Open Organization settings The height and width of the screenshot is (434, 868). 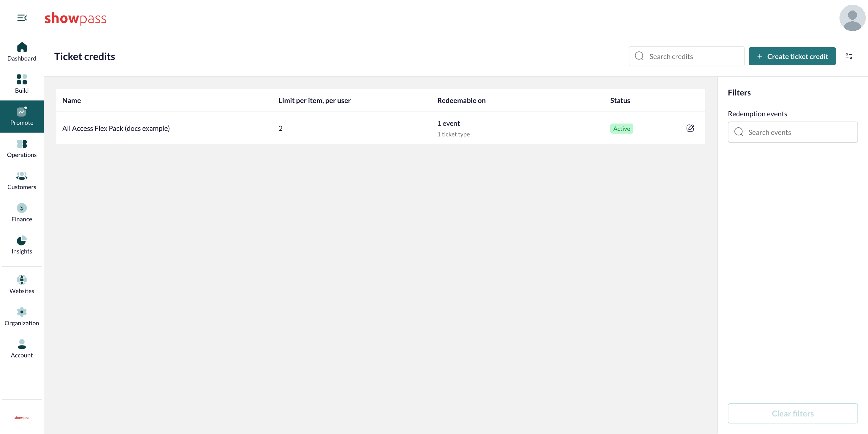pos(22,317)
